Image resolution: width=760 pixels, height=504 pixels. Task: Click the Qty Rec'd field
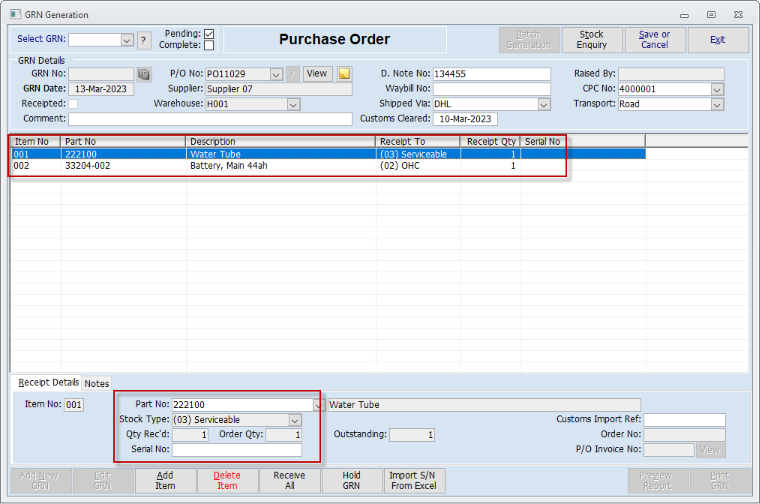coord(190,435)
